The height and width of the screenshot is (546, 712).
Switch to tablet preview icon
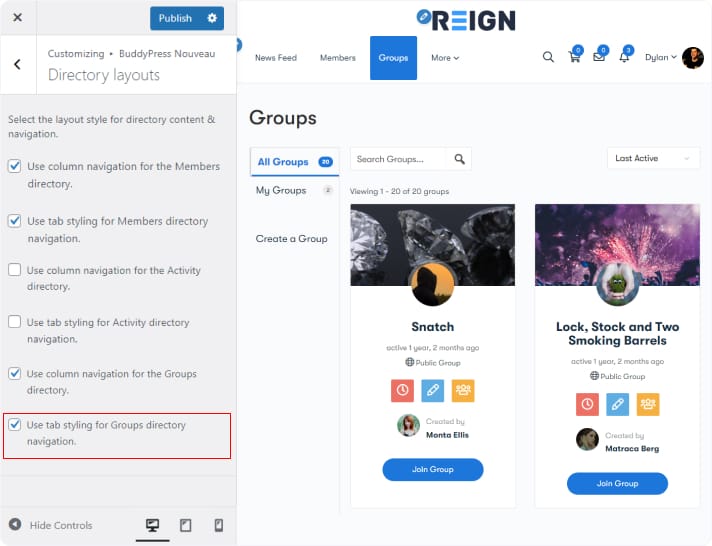[185, 525]
